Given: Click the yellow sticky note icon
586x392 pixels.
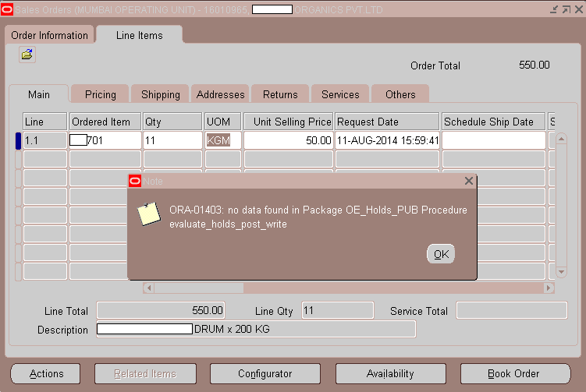Looking at the screenshot, I should [x=149, y=214].
